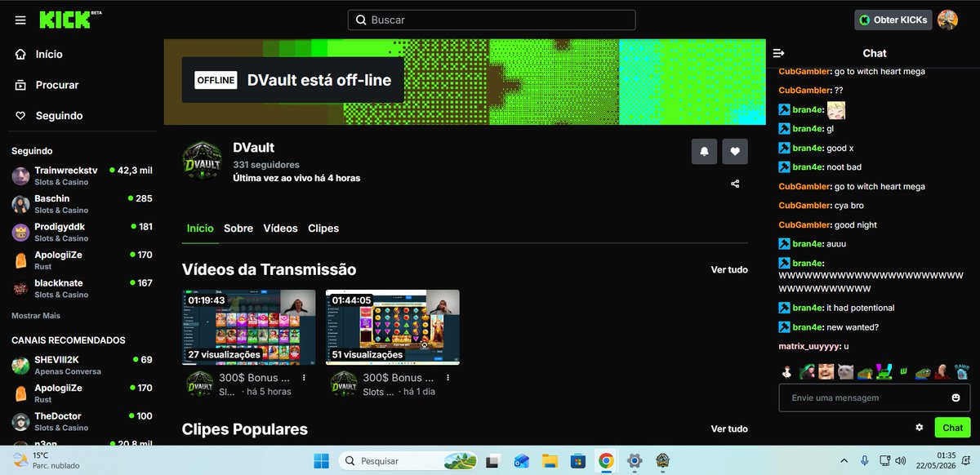This screenshot has width=980, height=475.
Task: Show hidden system tray icons chevron
Action: click(x=844, y=461)
